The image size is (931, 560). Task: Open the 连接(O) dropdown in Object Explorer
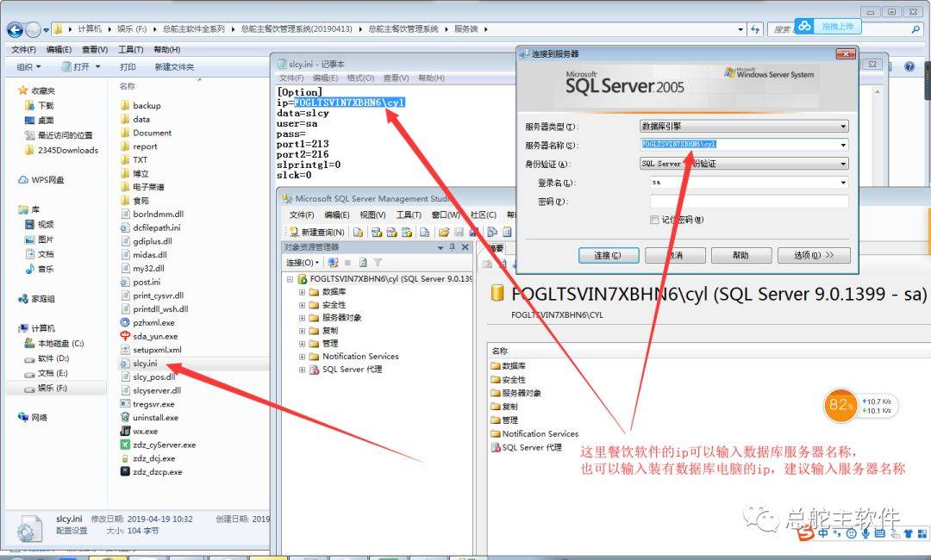coord(303,262)
